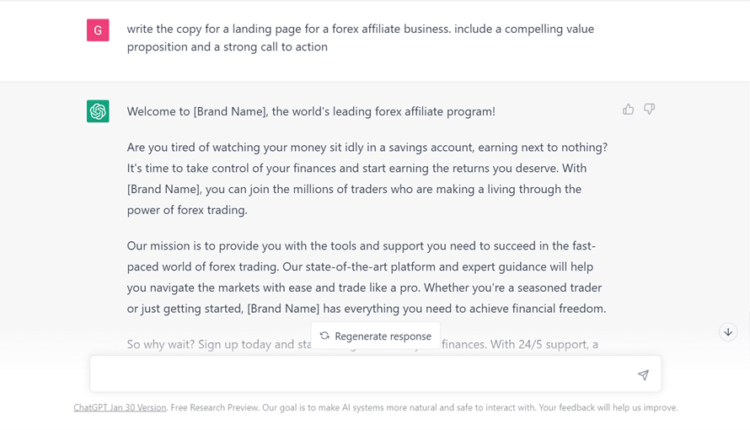Click the scroll-to-bottom down arrow

[x=728, y=332]
